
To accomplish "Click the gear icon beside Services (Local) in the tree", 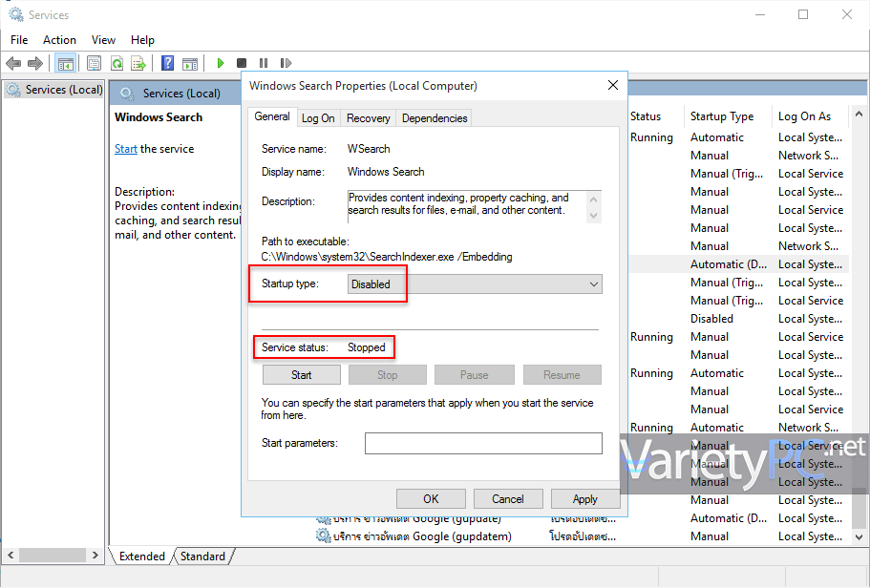I will coord(13,90).
